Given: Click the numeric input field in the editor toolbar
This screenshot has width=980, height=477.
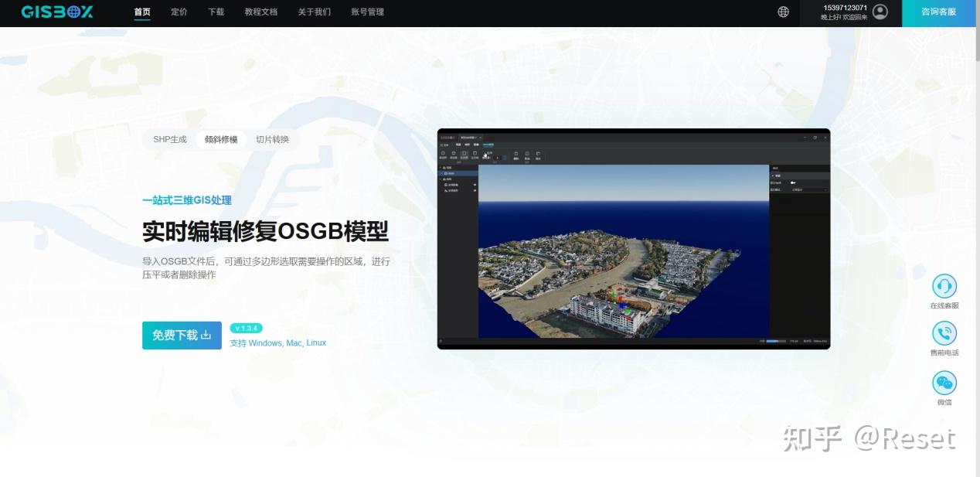Looking at the screenshot, I should click(x=499, y=157).
